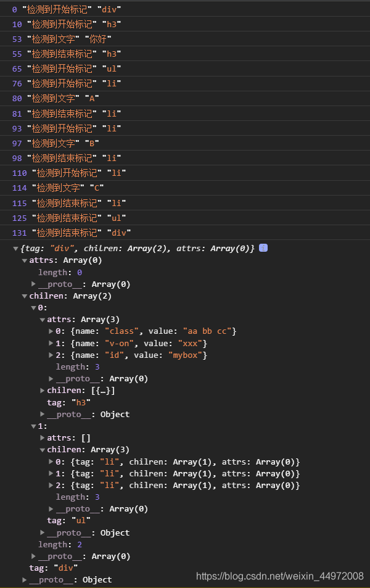
Task: Expand __proto__ Array(0) inside chilren: Array(3)
Action: (x=51, y=509)
